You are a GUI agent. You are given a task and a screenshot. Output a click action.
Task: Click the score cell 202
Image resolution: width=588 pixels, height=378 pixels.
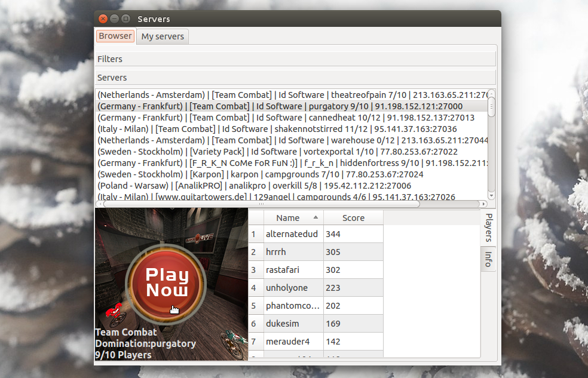[353, 306]
